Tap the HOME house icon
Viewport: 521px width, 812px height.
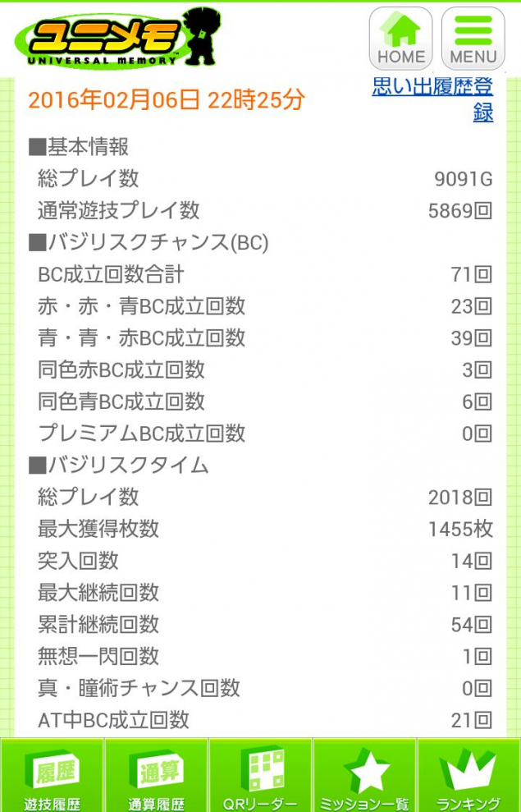pyautogui.click(x=400, y=39)
